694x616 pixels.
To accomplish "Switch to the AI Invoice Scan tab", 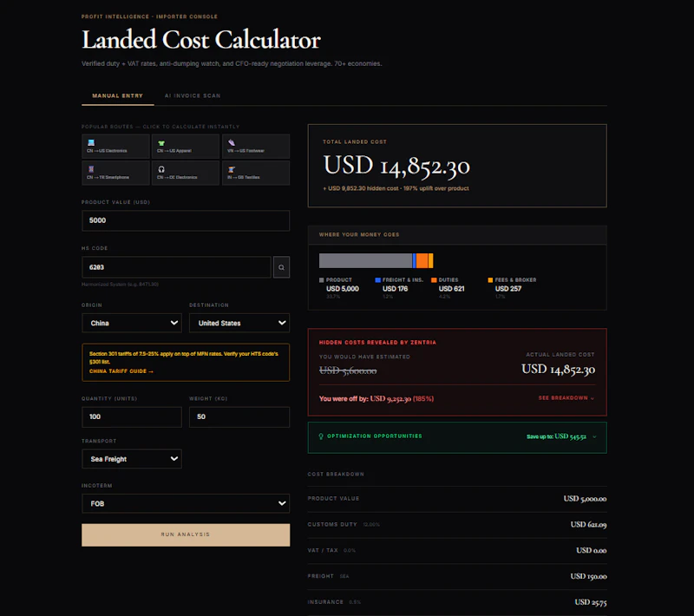I will 193,95.
